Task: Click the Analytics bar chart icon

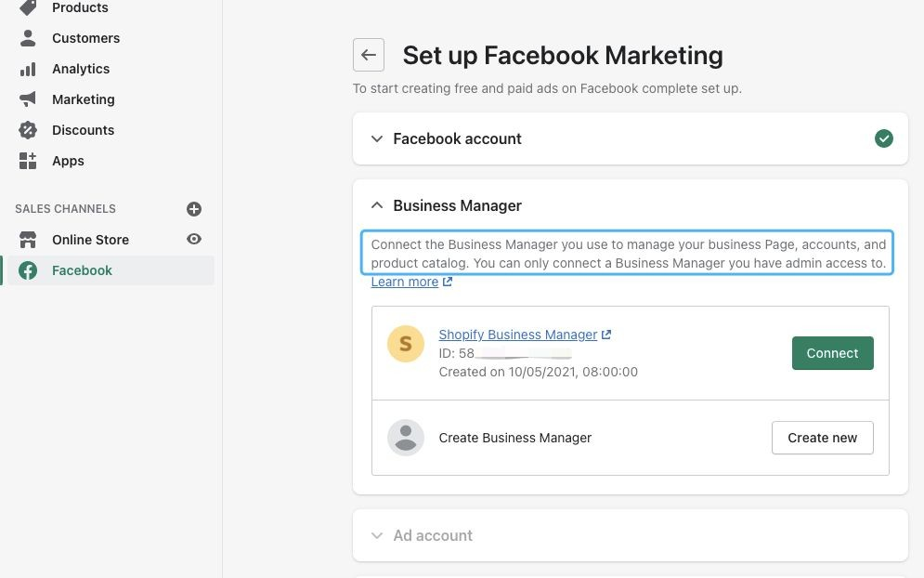Action: (x=28, y=69)
